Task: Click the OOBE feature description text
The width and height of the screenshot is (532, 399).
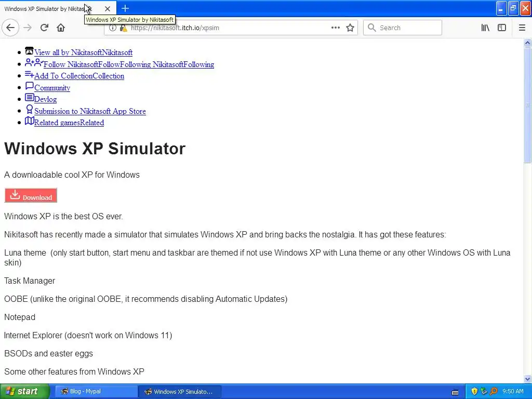Action: click(x=146, y=299)
